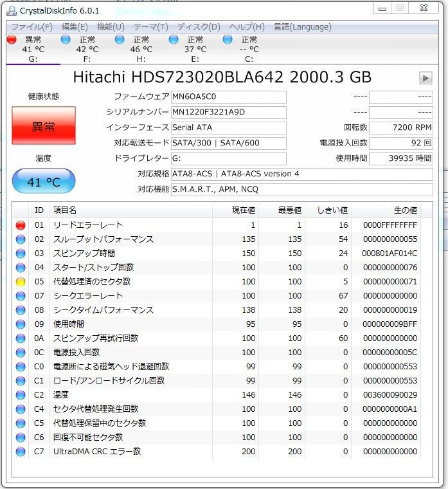Viewport: 448px width, 489px height.
Task: Click the blue status icon for drive H:
Action: point(120,40)
